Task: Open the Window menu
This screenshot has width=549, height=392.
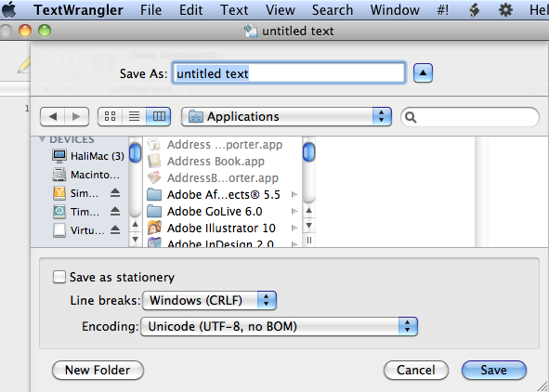Action: pos(395,10)
